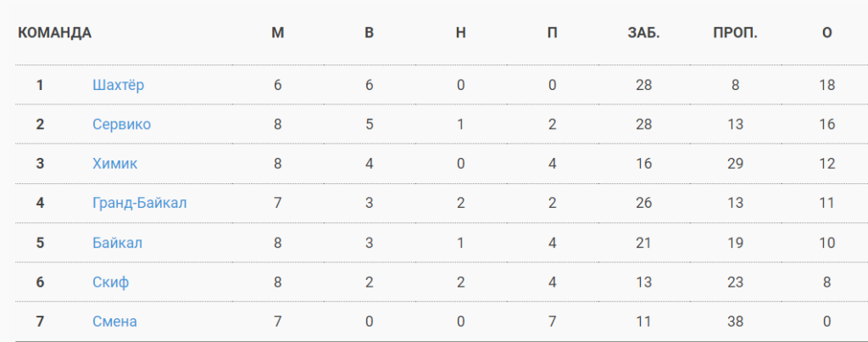
Task: Select rank number 7 in the table
Action: tap(40, 322)
